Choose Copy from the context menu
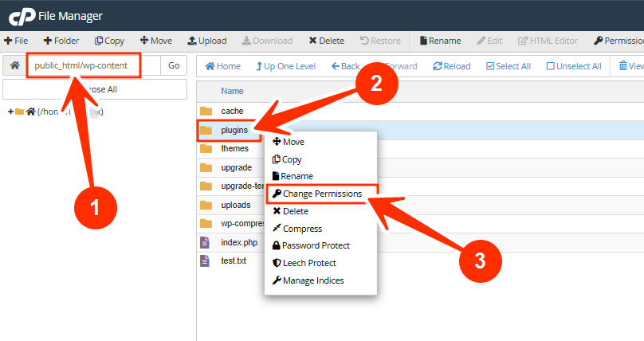The height and width of the screenshot is (341, 644). point(287,159)
